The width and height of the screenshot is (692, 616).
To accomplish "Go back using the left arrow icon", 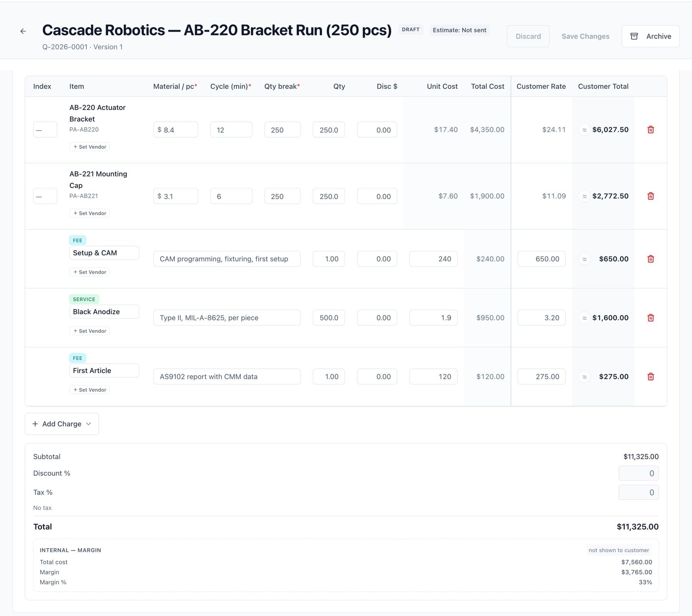I will (x=23, y=31).
